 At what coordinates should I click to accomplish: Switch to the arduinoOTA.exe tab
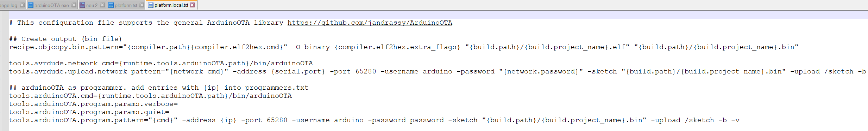(x=52, y=5)
